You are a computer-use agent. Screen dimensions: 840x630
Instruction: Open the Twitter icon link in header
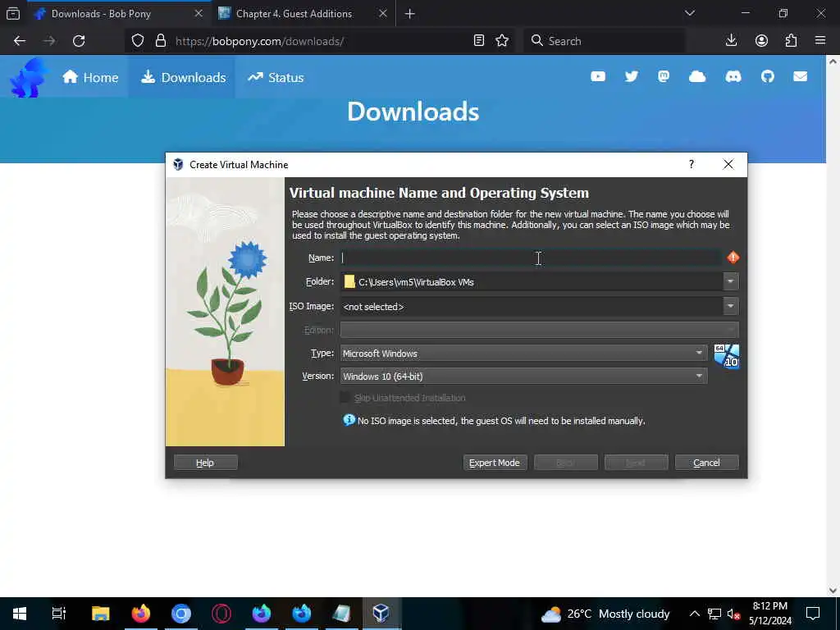[x=631, y=76]
